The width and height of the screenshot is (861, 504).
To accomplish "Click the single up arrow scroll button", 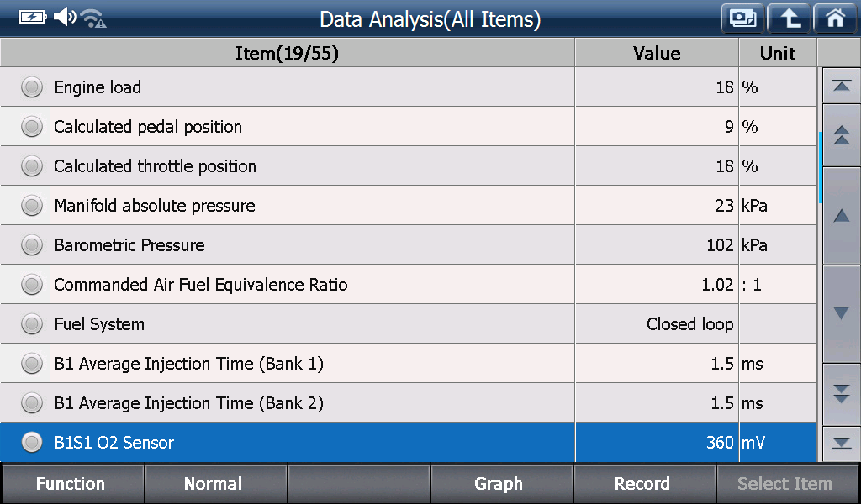I will (x=841, y=216).
